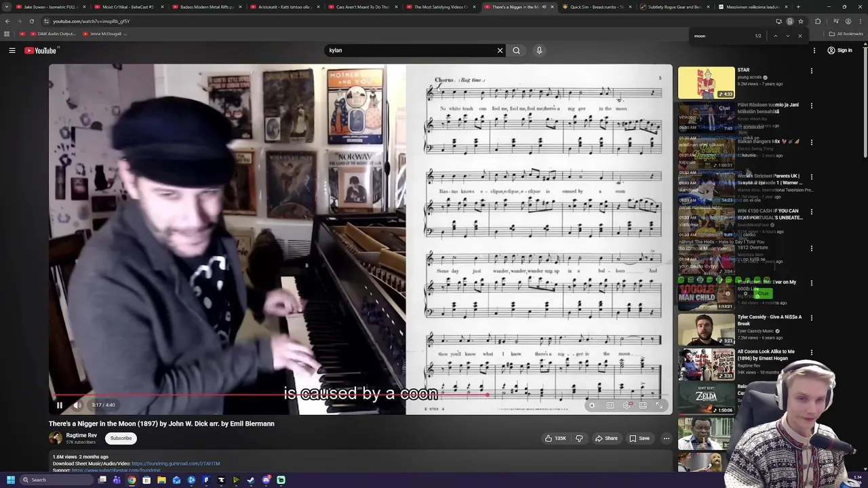This screenshot has width=868, height=488.
Task: Switch to The Most Satisfying Videos tab
Action: (x=440, y=7)
